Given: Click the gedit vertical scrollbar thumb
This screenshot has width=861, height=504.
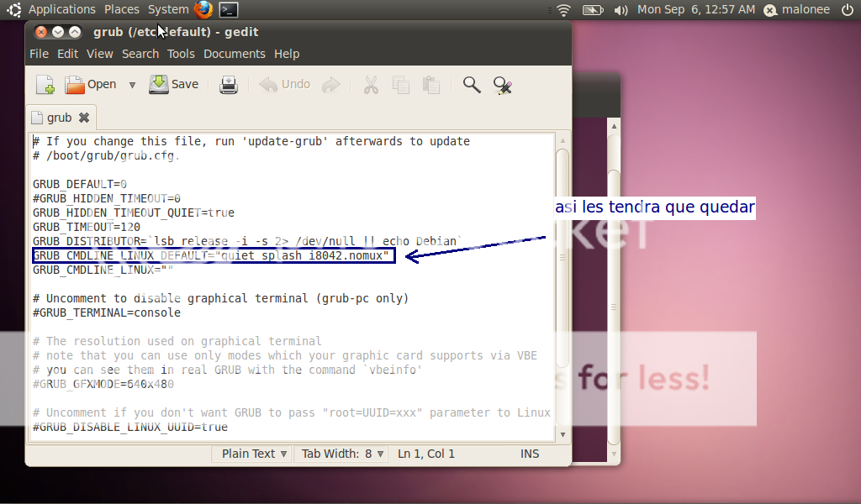Looking at the screenshot, I should coord(563,258).
